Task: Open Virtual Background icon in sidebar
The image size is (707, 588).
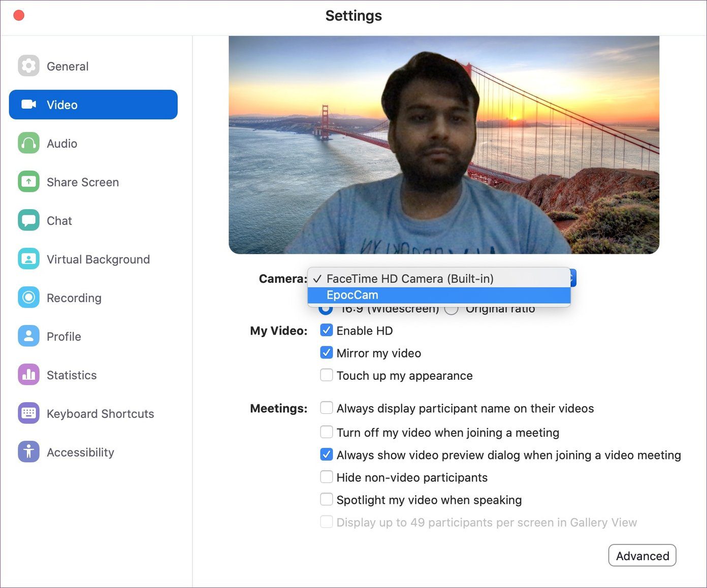Action: [28, 259]
